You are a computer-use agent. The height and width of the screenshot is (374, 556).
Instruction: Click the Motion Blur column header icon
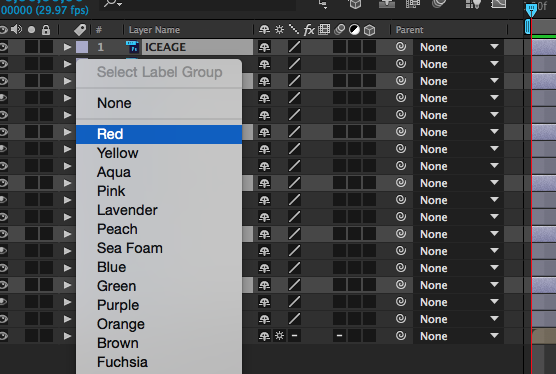(339, 30)
